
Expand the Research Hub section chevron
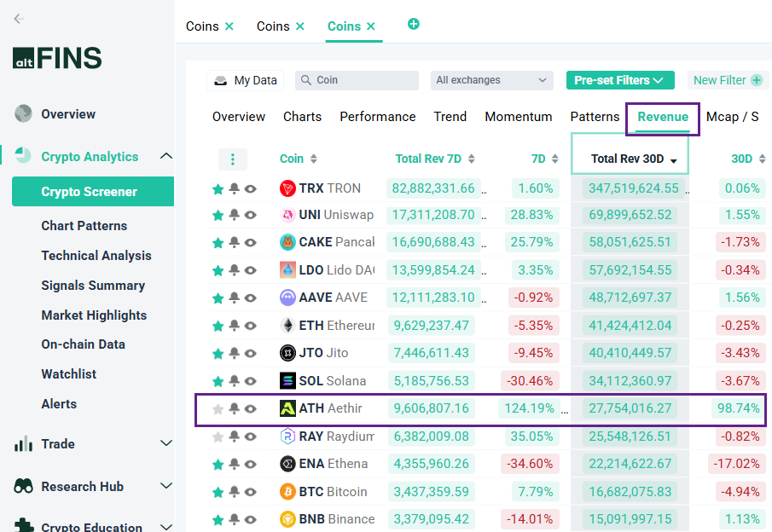(166, 486)
